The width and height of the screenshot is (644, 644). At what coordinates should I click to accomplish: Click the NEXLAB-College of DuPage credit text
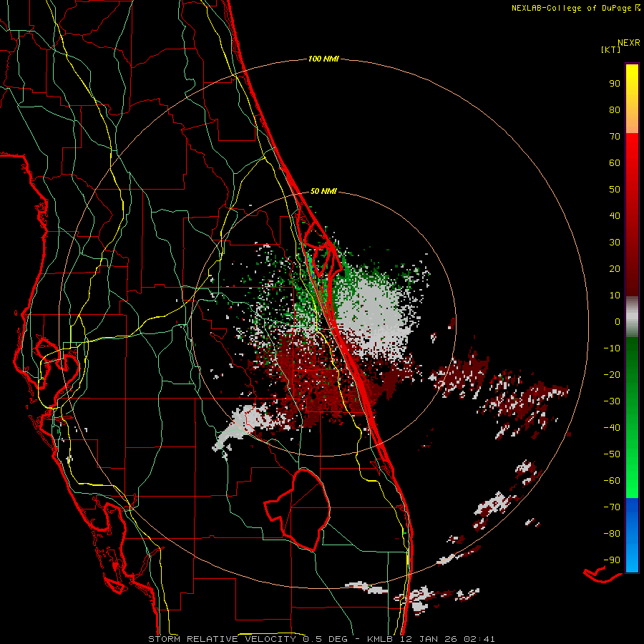[x=571, y=8]
